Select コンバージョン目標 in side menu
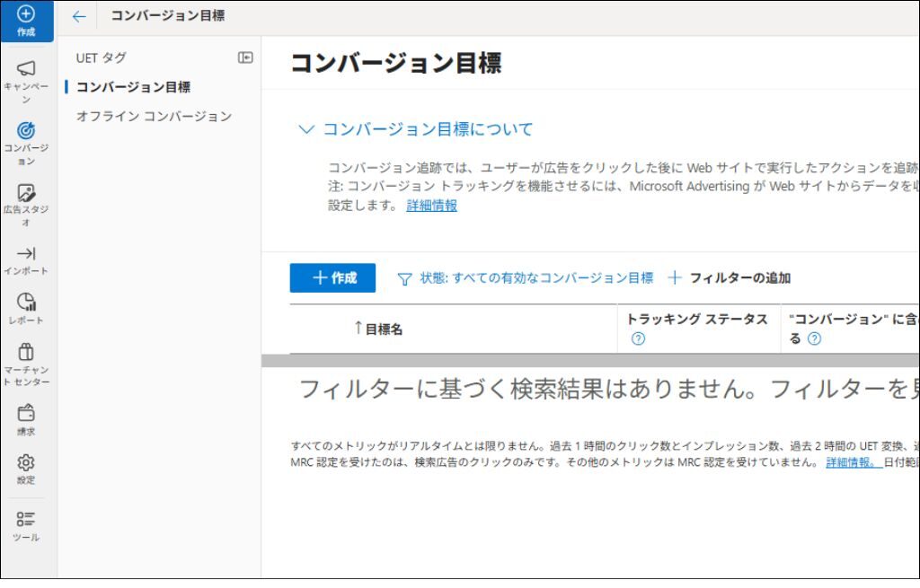The image size is (920, 588). click(133, 87)
